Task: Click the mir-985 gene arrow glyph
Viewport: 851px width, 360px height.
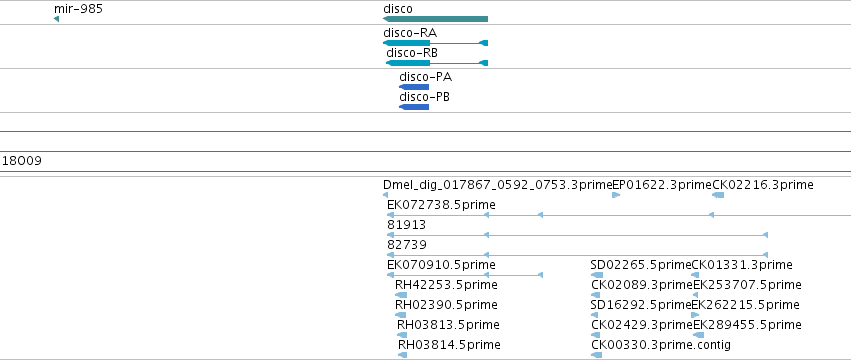Action: (56, 20)
